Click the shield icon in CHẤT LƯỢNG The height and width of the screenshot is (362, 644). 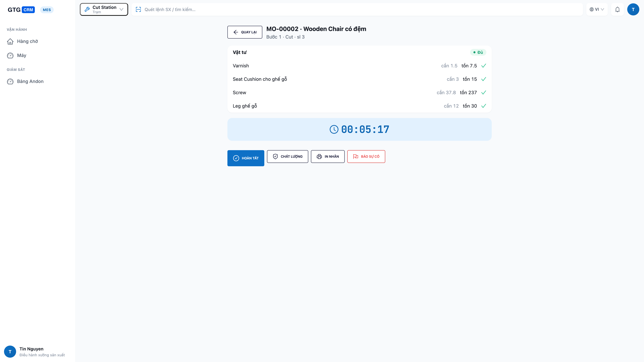click(275, 156)
